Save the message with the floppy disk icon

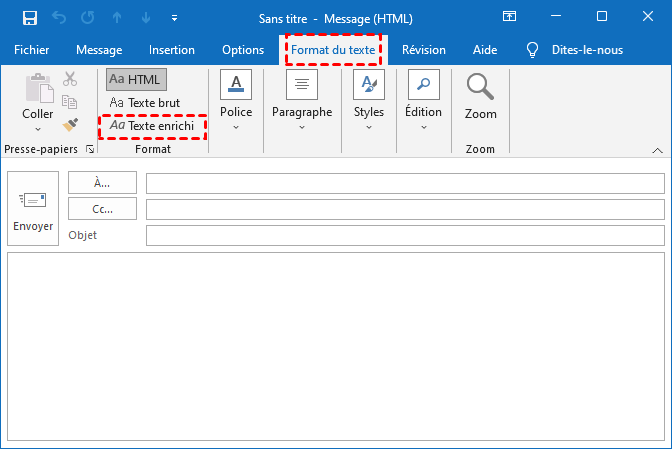(30, 18)
